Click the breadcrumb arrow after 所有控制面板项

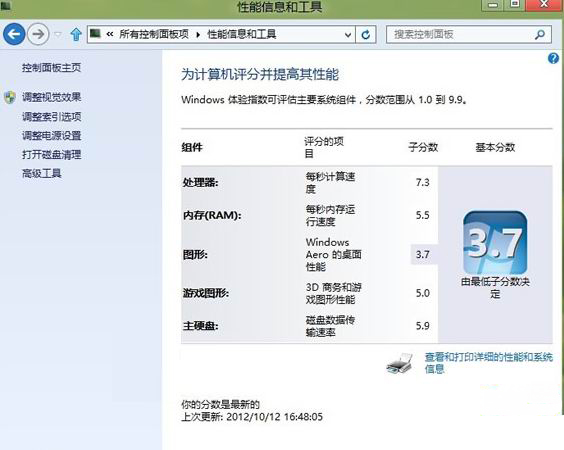pyautogui.click(x=198, y=35)
